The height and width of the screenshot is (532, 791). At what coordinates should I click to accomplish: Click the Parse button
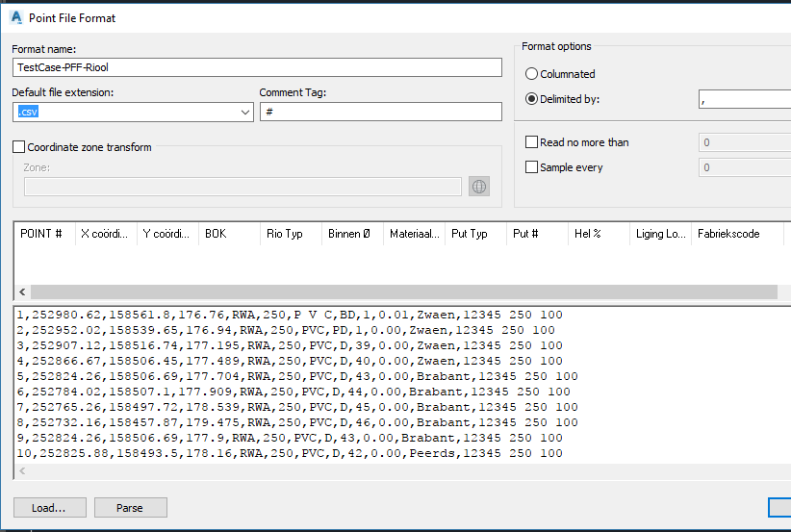pyautogui.click(x=130, y=508)
